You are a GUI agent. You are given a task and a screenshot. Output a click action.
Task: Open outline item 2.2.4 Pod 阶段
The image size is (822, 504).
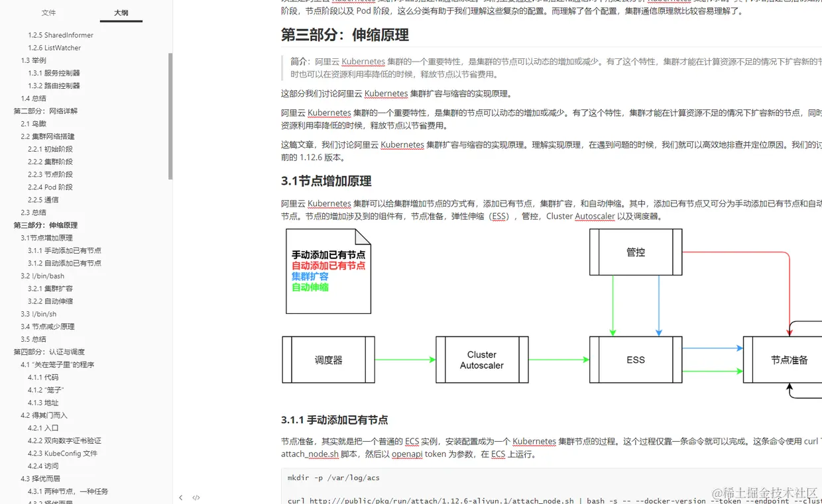pyautogui.click(x=50, y=187)
